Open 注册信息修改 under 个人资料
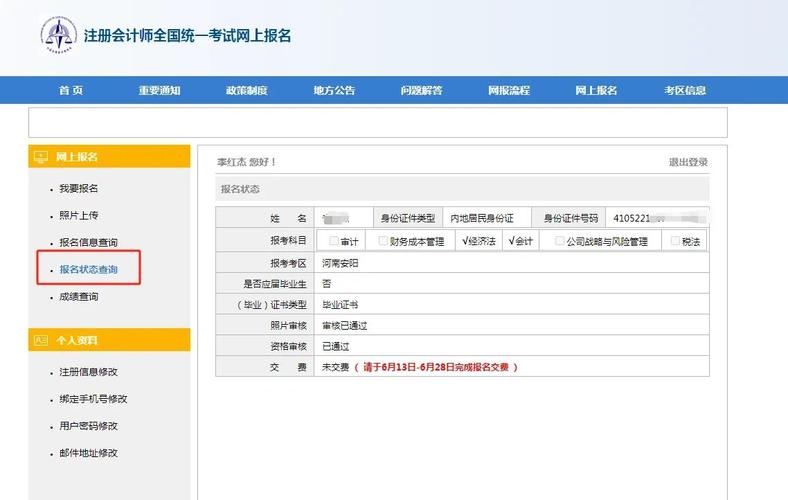Image resolution: width=788 pixels, height=500 pixels. (x=88, y=372)
